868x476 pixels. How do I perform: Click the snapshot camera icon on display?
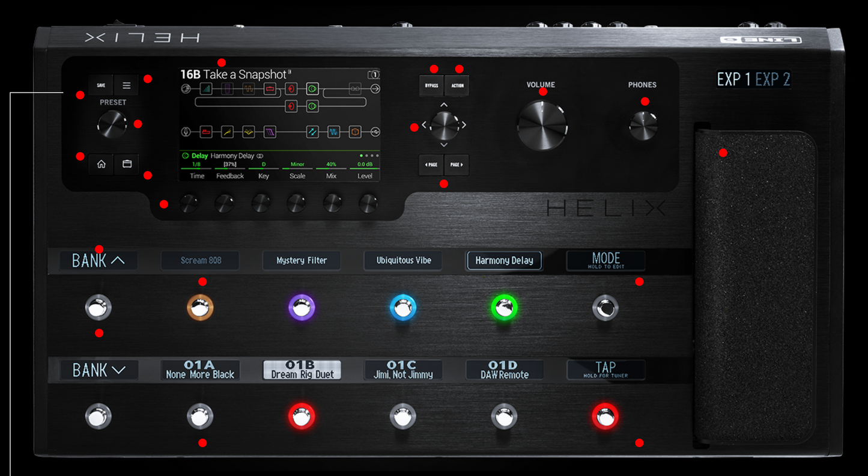point(374,75)
